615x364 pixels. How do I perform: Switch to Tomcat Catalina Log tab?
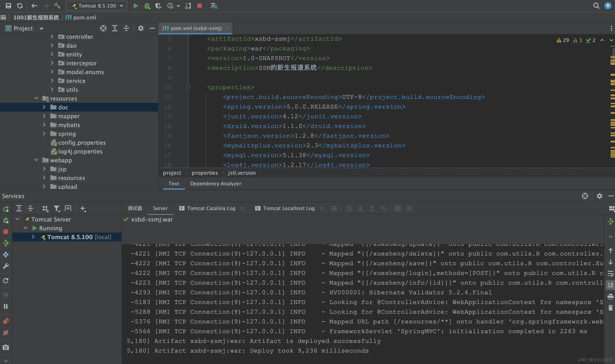[x=211, y=208]
